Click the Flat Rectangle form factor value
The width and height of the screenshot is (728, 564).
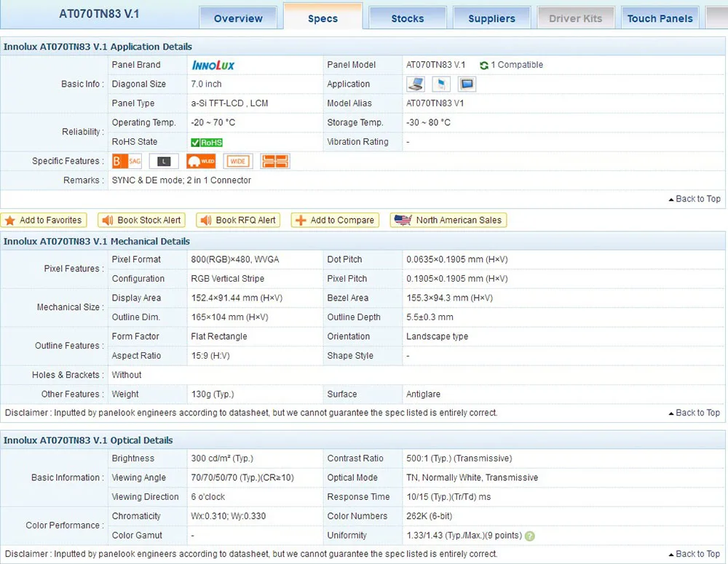[219, 336]
